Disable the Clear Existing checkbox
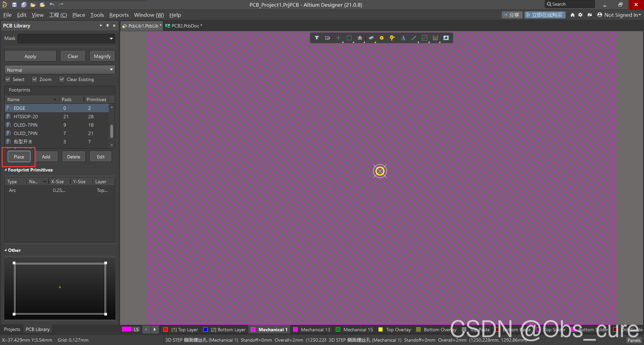This screenshot has height=345, width=644. pyautogui.click(x=62, y=79)
